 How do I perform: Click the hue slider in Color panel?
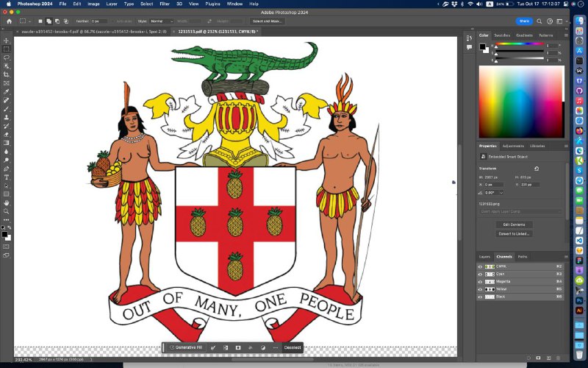click(520, 44)
